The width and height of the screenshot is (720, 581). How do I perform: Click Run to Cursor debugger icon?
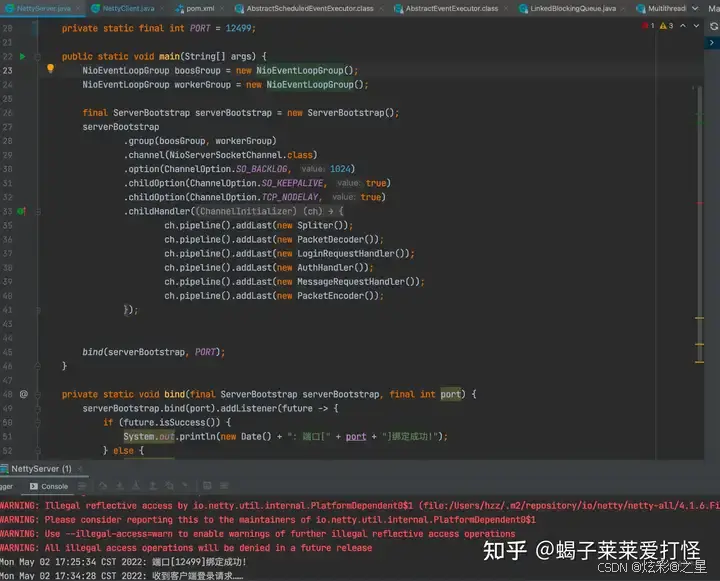tap(185, 485)
